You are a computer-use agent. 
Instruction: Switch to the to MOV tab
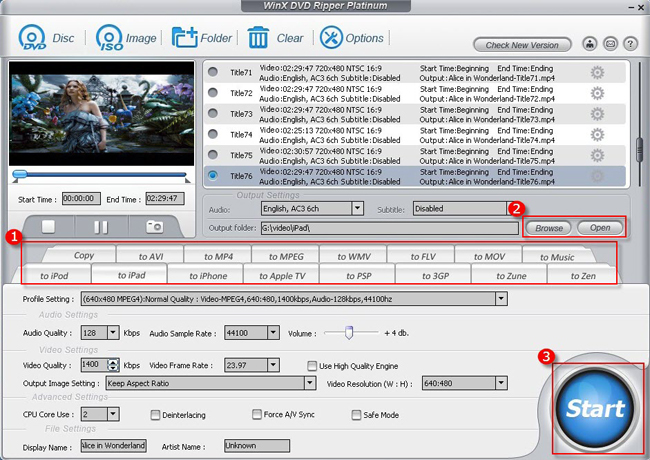point(489,256)
